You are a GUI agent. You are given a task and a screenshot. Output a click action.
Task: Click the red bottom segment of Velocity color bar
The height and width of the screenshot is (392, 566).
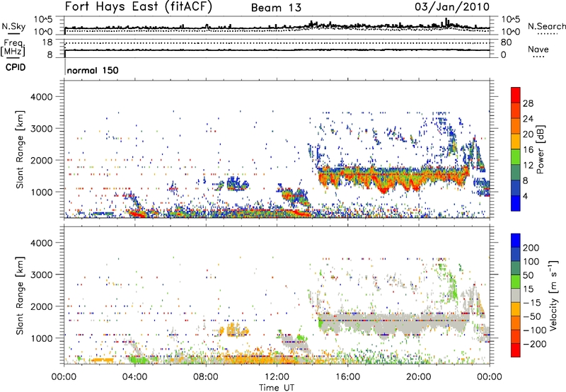point(516,350)
